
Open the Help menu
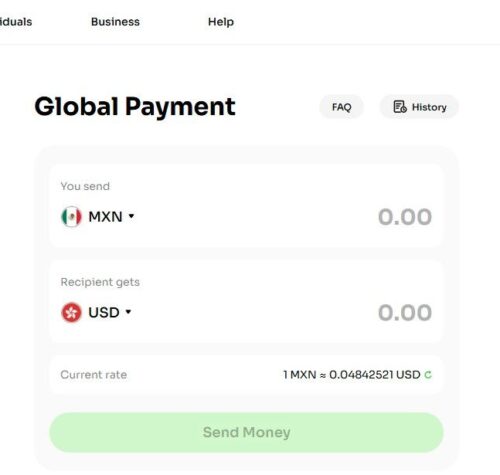[221, 22]
